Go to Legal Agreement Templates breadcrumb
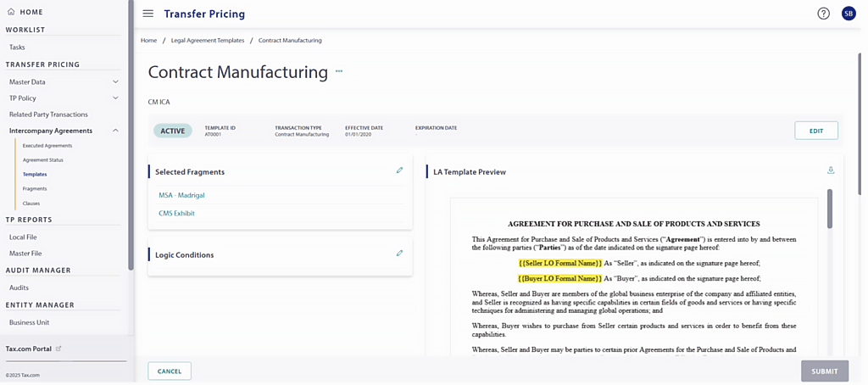868x385 pixels. 207,41
